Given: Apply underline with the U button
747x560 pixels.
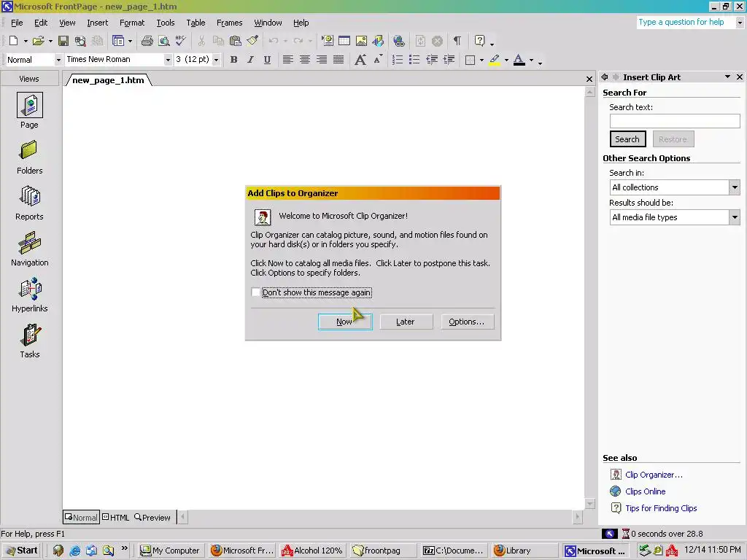Looking at the screenshot, I should 267,60.
